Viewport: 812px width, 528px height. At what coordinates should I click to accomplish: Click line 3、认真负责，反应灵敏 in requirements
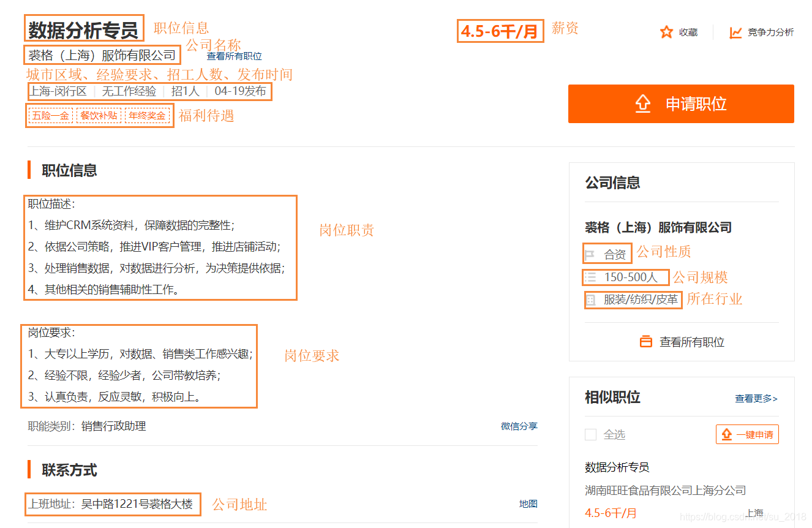[115, 397]
